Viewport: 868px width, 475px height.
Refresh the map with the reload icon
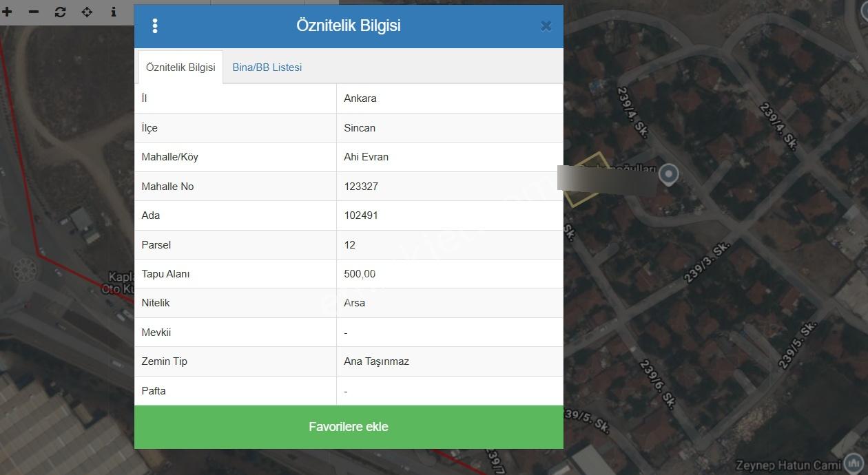point(60,12)
